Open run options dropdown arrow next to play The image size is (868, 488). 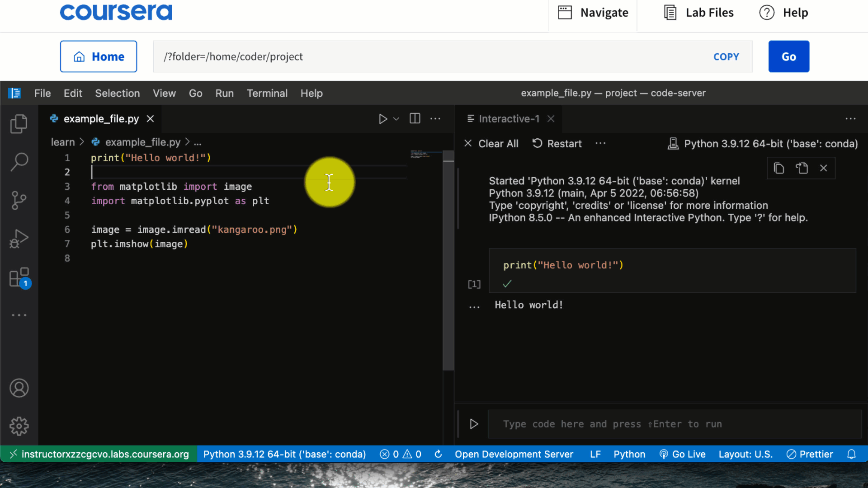tap(396, 119)
